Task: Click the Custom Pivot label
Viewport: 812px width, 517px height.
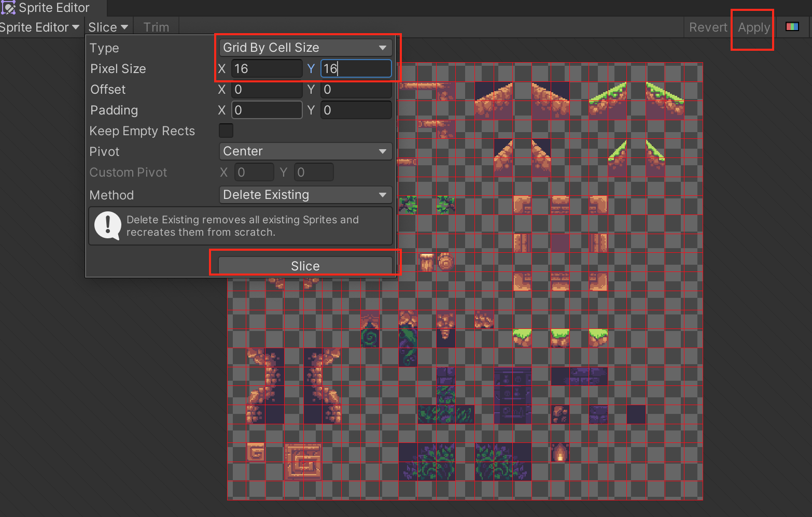Action: pyautogui.click(x=128, y=172)
